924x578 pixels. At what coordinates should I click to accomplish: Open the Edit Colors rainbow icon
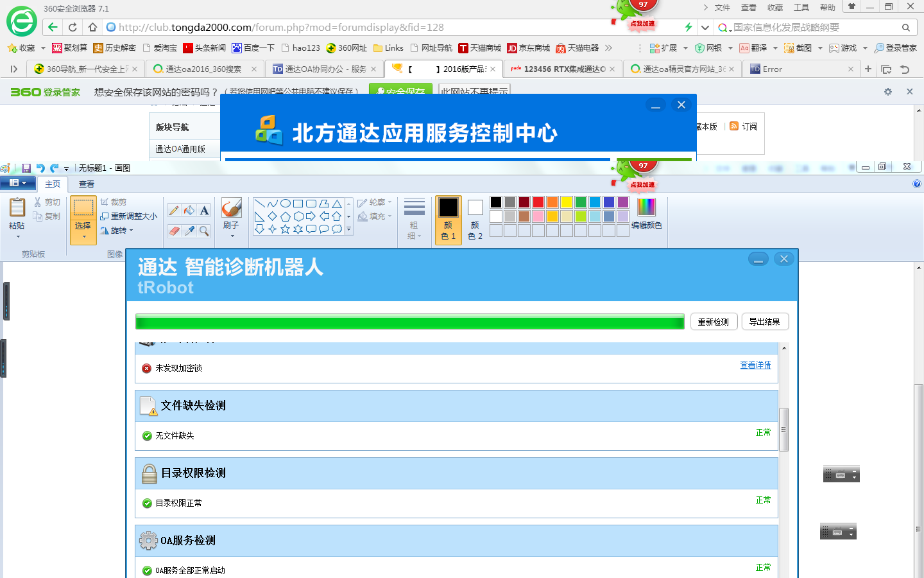[646, 207]
